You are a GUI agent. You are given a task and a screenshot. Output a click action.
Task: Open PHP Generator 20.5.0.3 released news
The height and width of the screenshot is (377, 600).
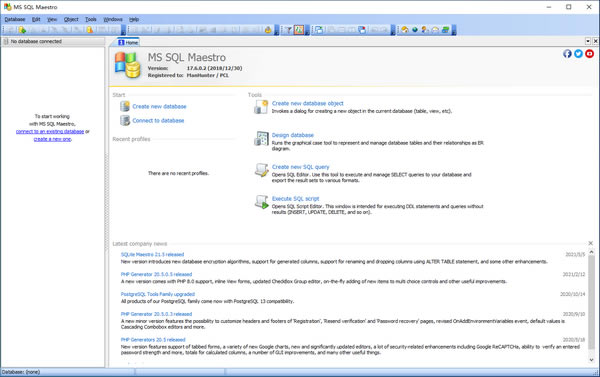point(156,314)
